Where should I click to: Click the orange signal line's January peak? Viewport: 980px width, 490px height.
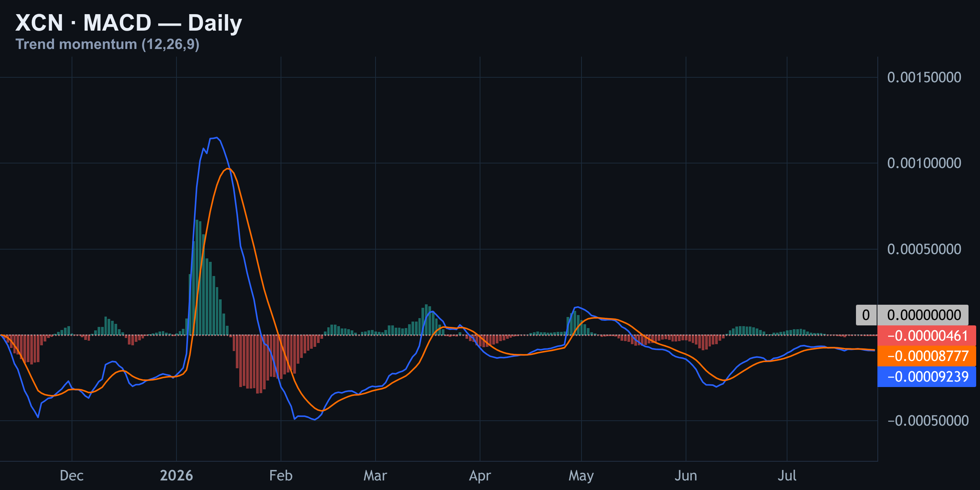click(x=228, y=168)
